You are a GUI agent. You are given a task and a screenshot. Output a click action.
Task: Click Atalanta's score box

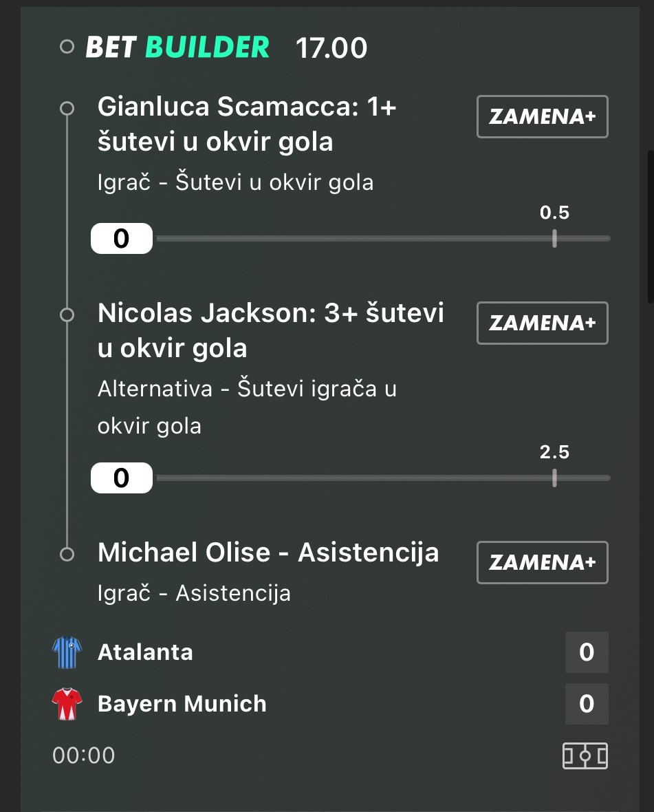pos(586,652)
